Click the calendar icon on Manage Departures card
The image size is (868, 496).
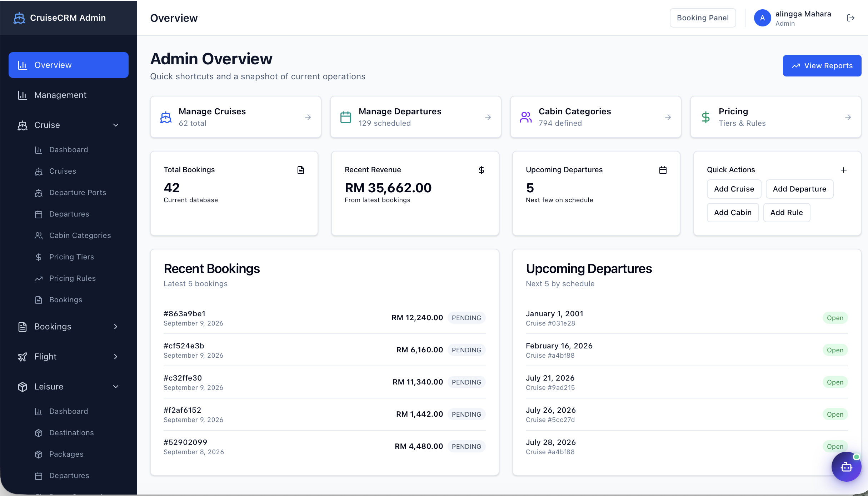(x=346, y=117)
